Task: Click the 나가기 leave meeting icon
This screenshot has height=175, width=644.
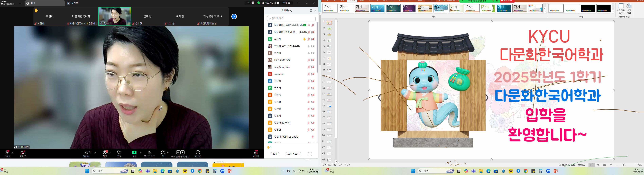Action: 255,152
